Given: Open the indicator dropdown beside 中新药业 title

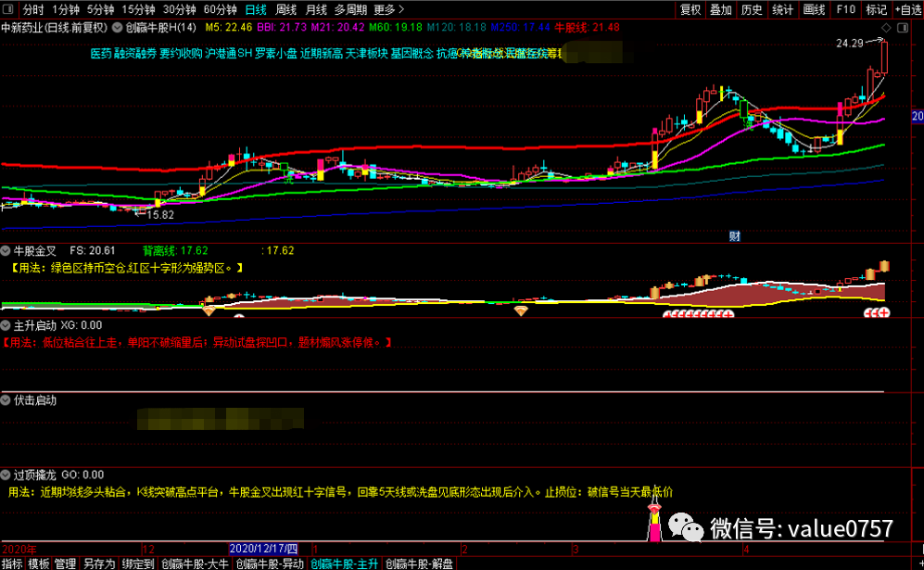Looking at the screenshot, I should pyautogui.click(x=118, y=27).
